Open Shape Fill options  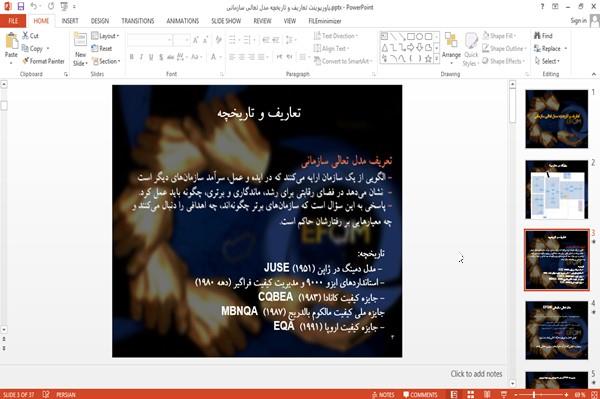(x=499, y=36)
